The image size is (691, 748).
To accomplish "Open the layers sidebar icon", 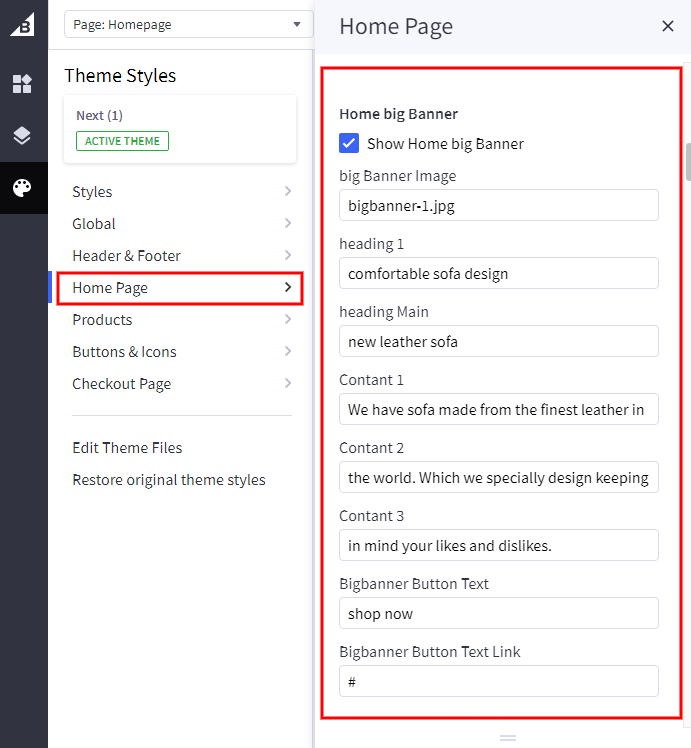I will point(22,136).
